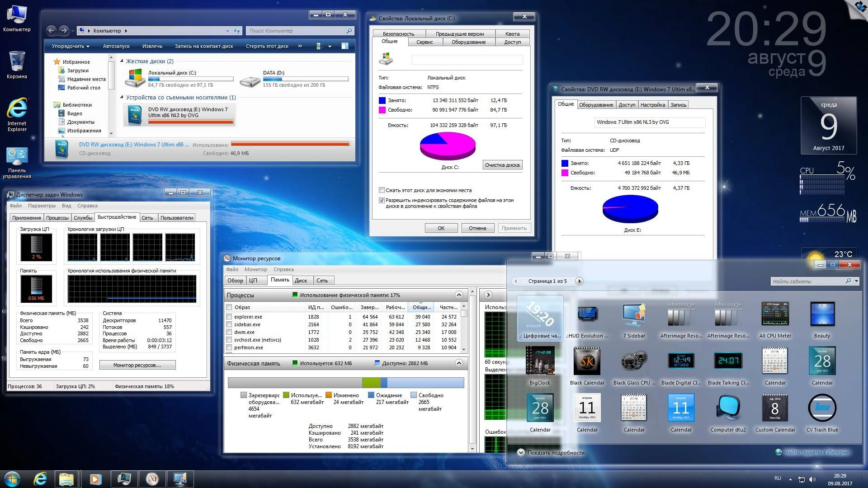Switch to Безопасность tab in C: properties
Screen dimensions: 868x488
click(398, 34)
